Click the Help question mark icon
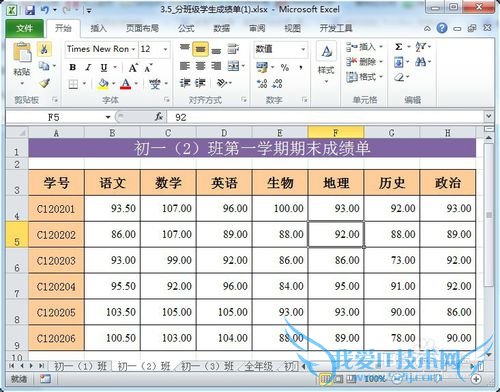The height and width of the screenshot is (392, 500). [x=442, y=28]
